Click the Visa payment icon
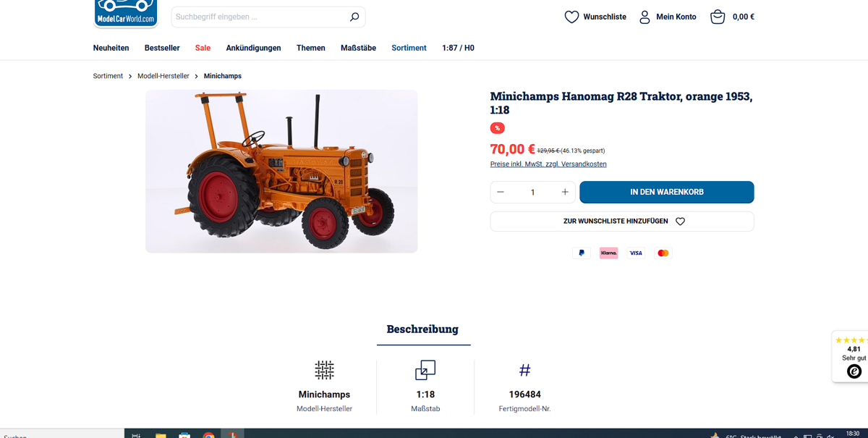Image resolution: width=868 pixels, height=438 pixels. 636,253
